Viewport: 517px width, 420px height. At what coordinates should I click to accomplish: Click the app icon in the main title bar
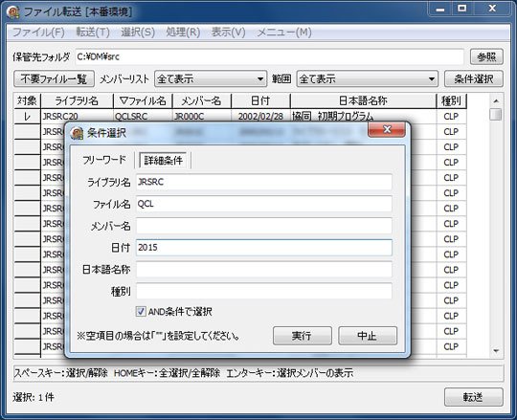tap(12, 12)
